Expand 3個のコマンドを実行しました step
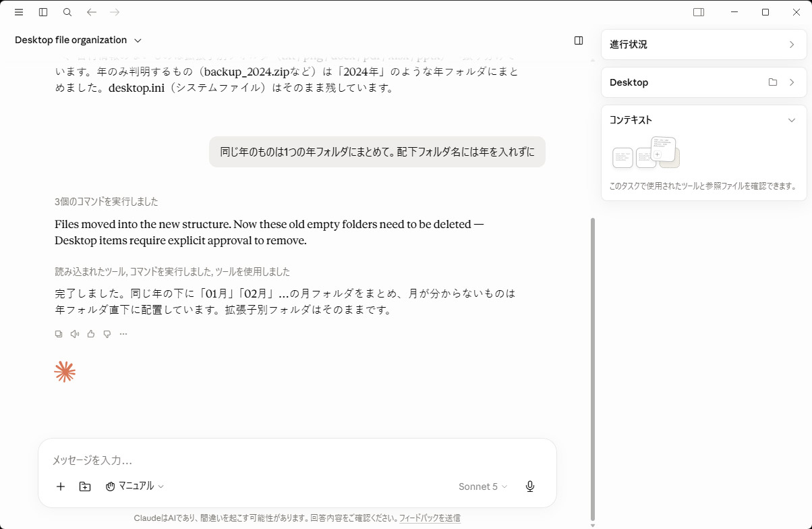Screen dimensions: 812x529 pyautogui.click(x=107, y=202)
